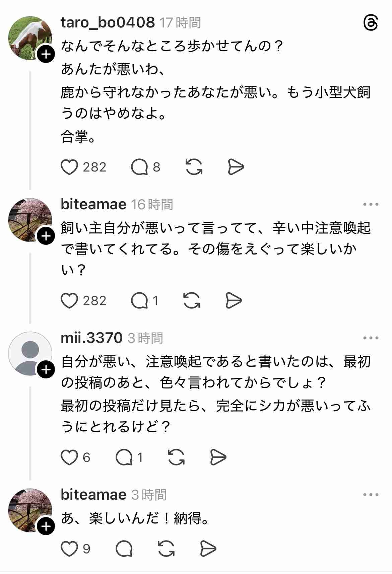The height and width of the screenshot is (574, 392).
Task: Open the Threads logo icon
Action: (371, 24)
